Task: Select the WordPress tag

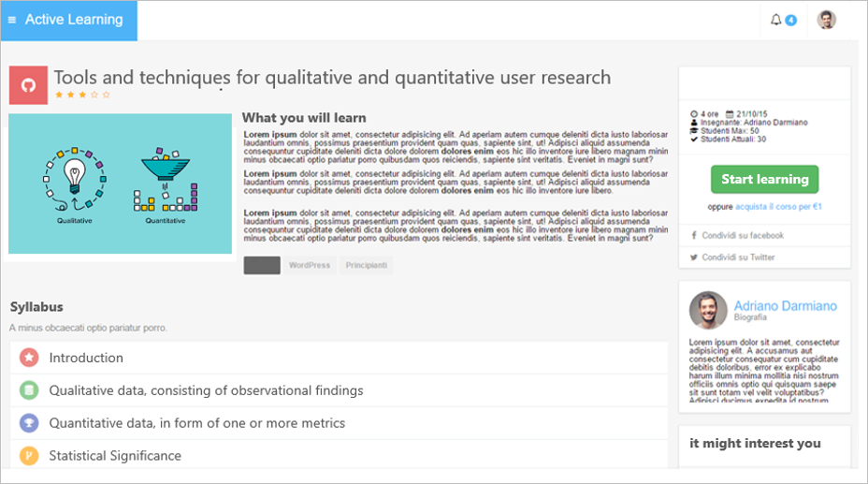Action: click(x=310, y=266)
